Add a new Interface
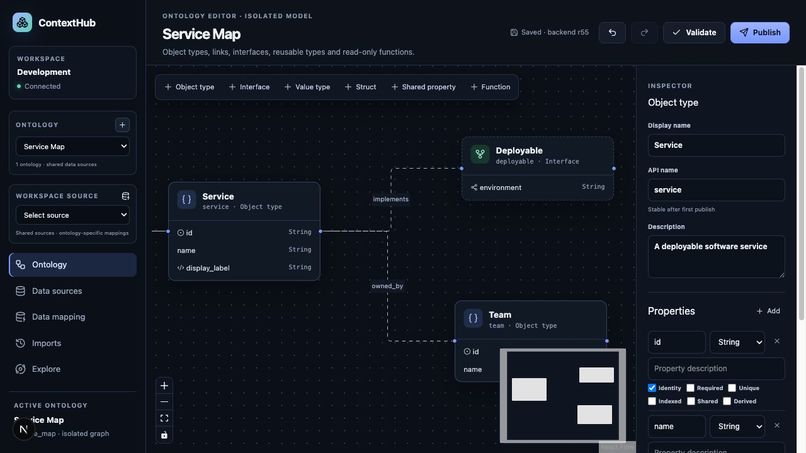Image resolution: width=806 pixels, height=453 pixels. [249, 87]
